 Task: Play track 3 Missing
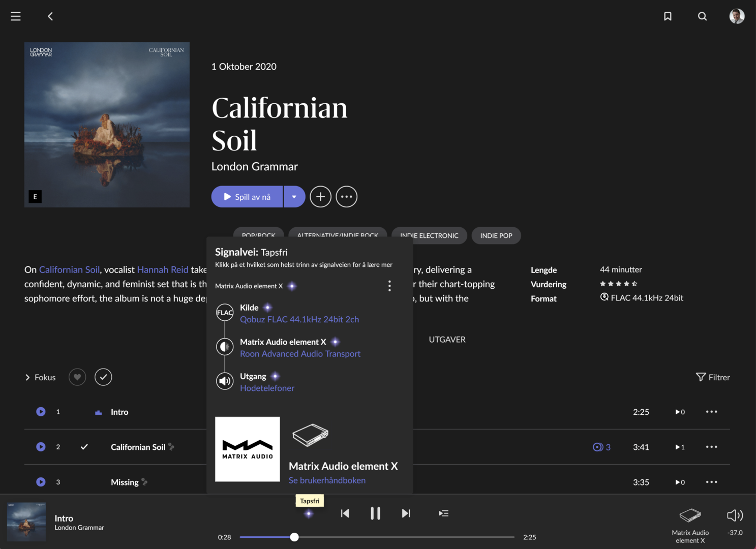tap(41, 482)
